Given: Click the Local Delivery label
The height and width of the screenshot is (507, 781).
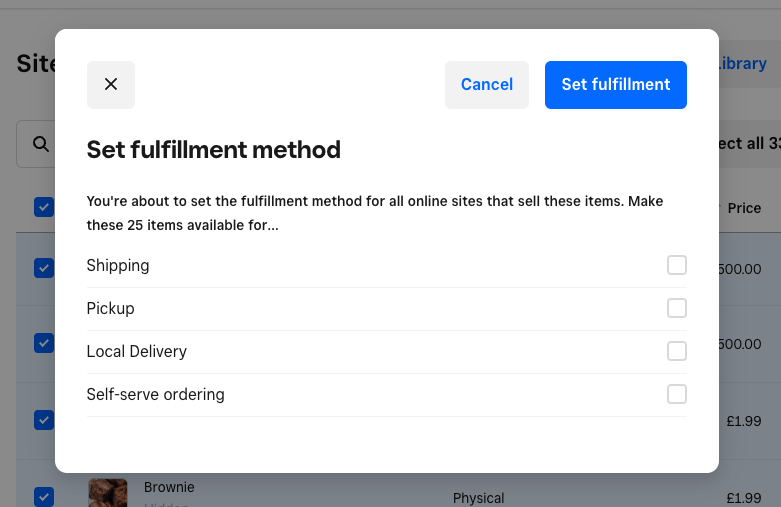Looking at the screenshot, I should [x=137, y=351].
